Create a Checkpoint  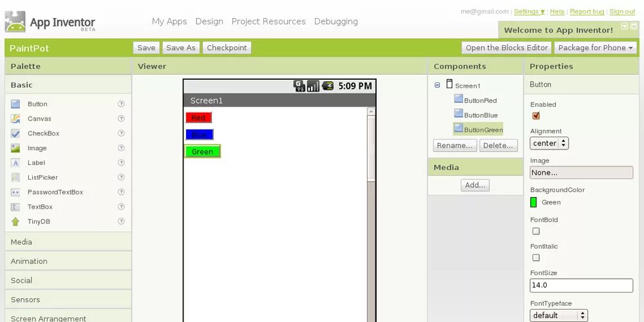(227, 48)
